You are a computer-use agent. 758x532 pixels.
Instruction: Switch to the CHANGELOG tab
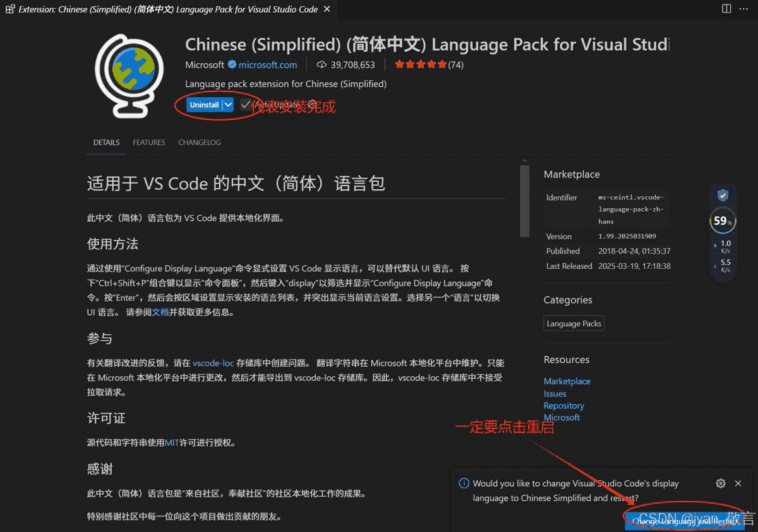(x=200, y=143)
